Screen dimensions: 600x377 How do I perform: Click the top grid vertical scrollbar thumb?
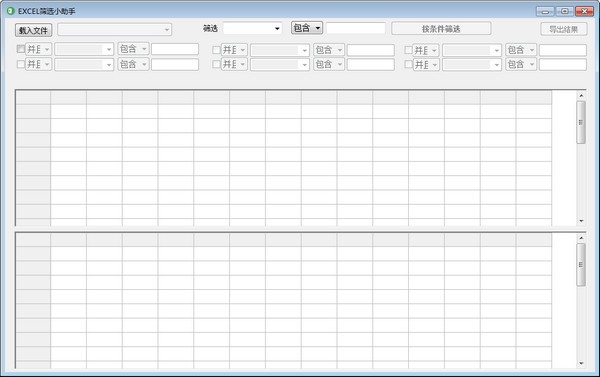click(581, 122)
